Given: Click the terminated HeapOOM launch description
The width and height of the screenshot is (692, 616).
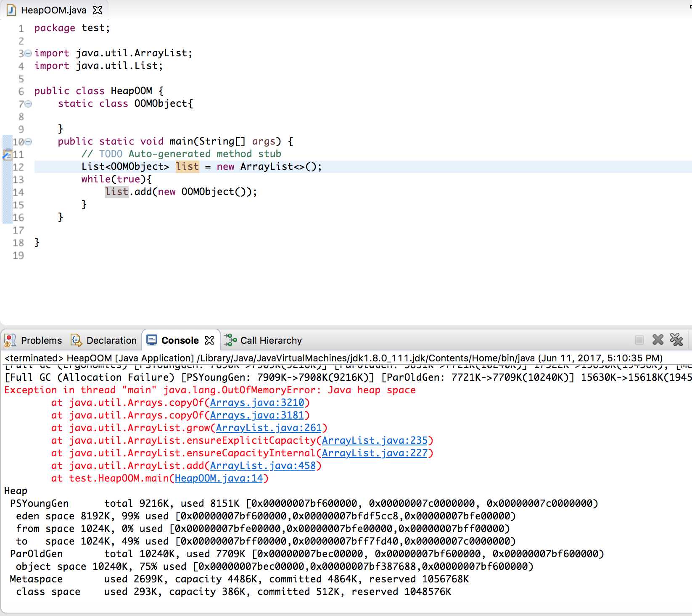Looking at the screenshot, I should point(333,358).
